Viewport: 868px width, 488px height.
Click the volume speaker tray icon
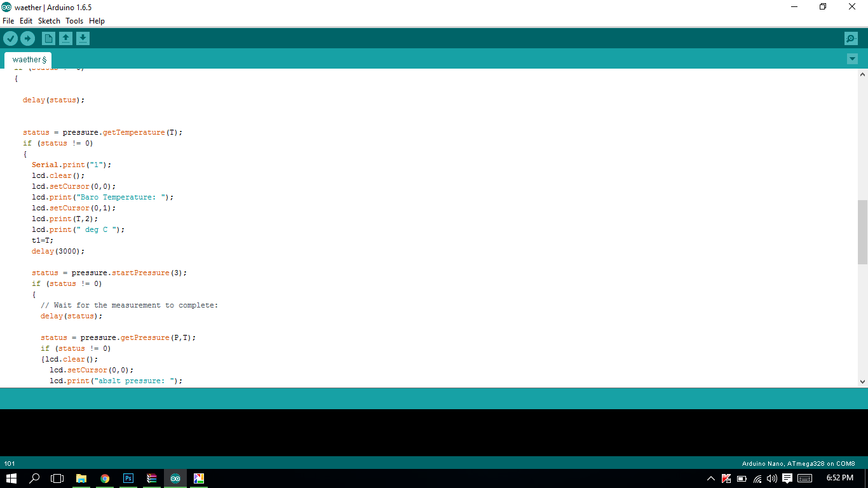772,478
